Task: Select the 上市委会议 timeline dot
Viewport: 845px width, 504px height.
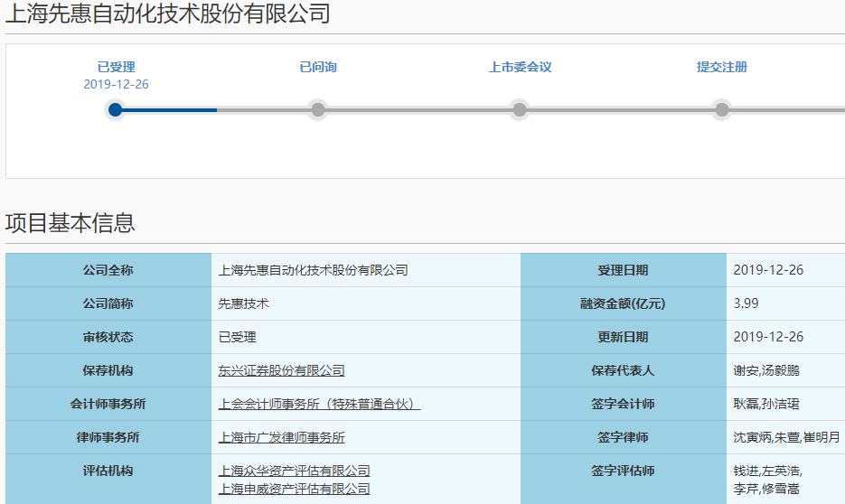Action: pyautogui.click(x=520, y=110)
